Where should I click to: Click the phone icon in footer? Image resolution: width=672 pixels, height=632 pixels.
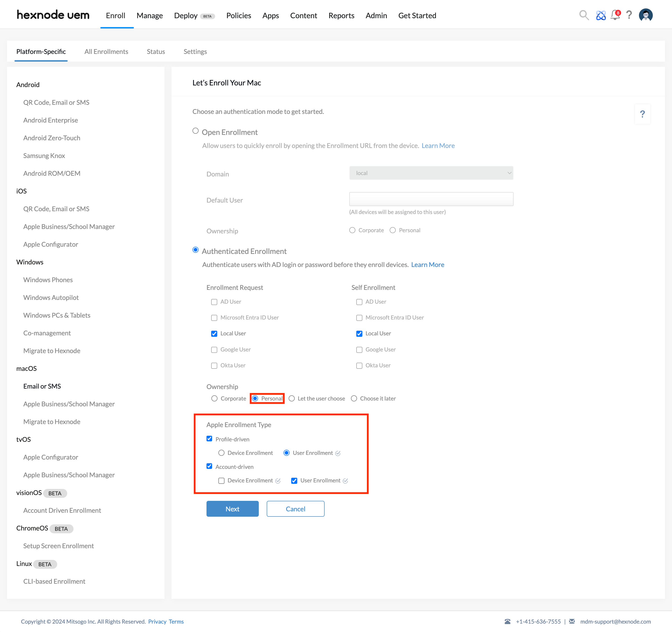click(x=507, y=621)
